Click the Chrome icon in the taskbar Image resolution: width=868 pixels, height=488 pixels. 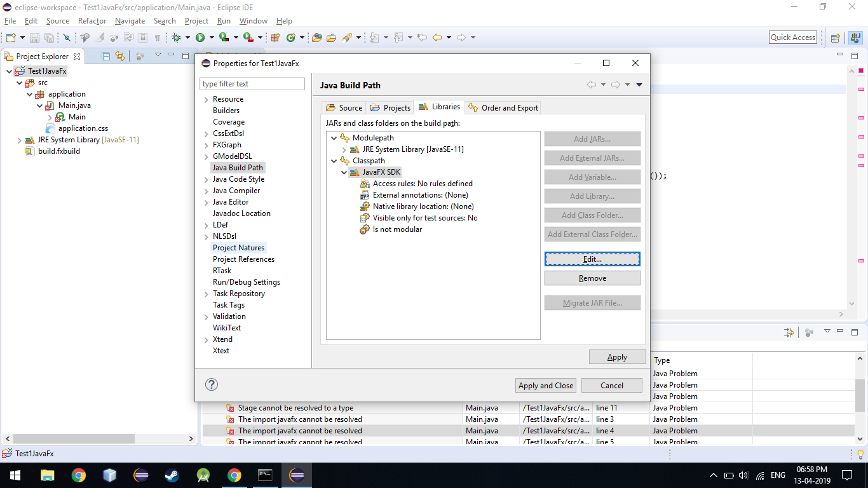tap(79, 475)
